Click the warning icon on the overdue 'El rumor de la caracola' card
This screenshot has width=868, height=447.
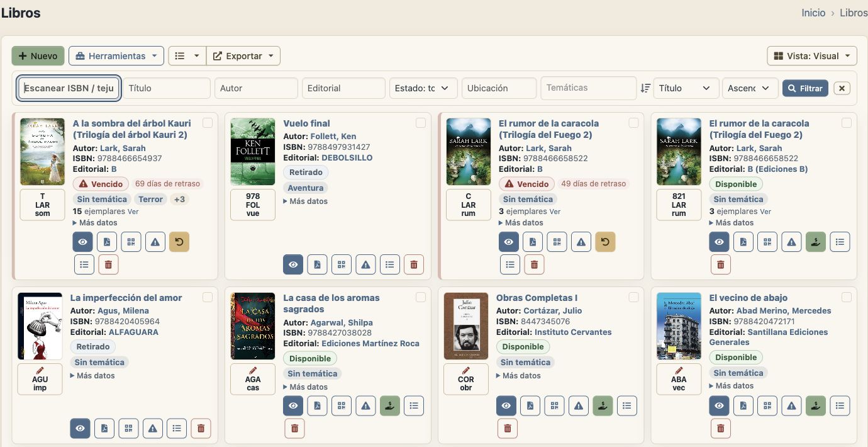click(x=581, y=242)
